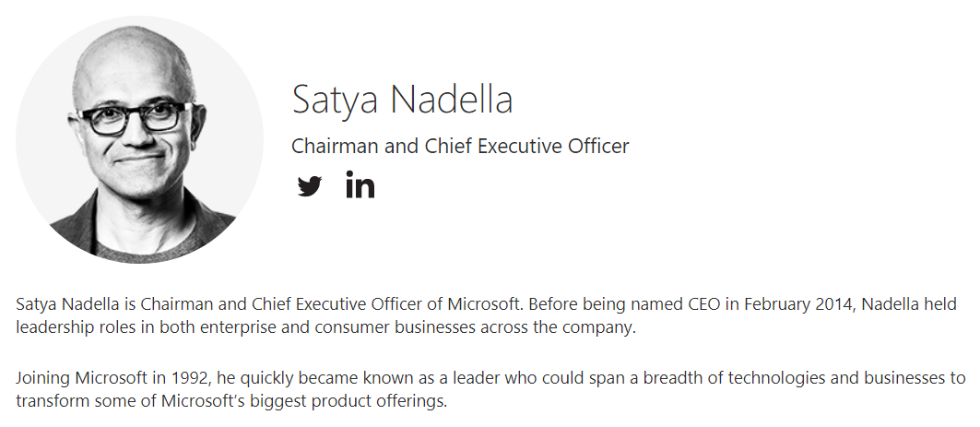This screenshot has width=980, height=427.
Task: Click the circular black-and-white profile photo
Action: (x=139, y=139)
